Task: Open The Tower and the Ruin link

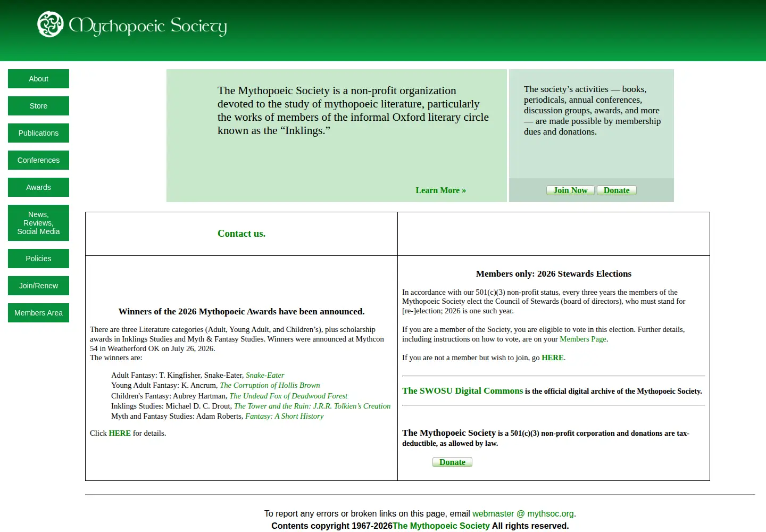Action: point(312,406)
